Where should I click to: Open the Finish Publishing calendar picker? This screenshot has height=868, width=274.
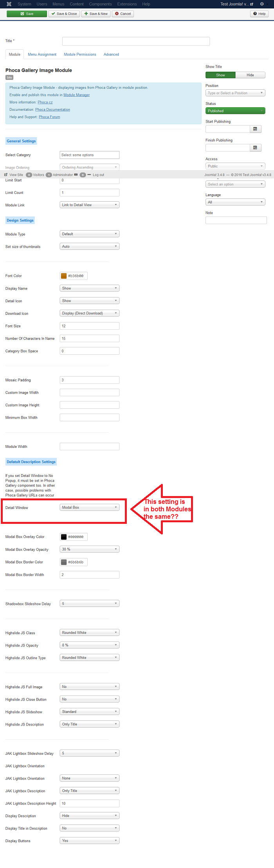pos(255,148)
